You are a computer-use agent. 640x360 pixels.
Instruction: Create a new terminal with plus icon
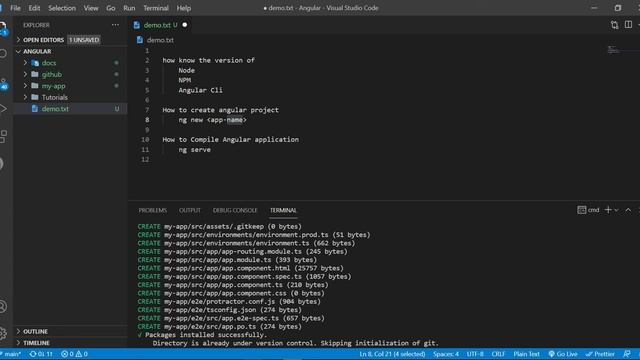(x=608, y=210)
